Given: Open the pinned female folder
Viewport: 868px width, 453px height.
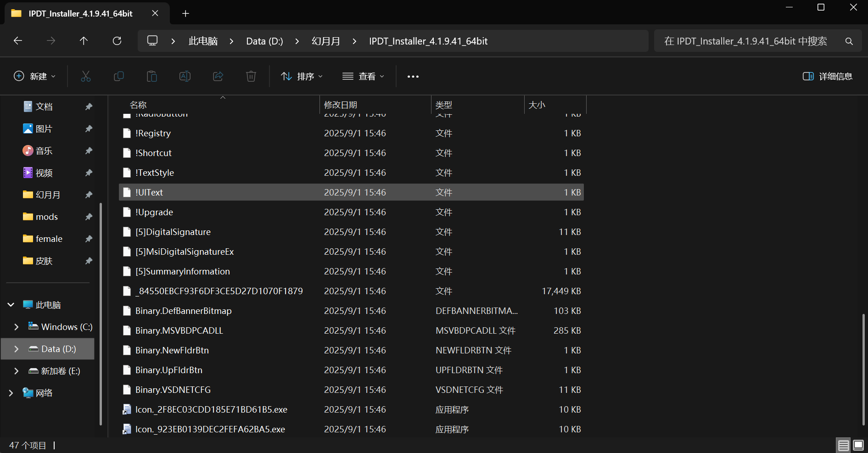Looking at the screenshot, I should (x=49, y=239).
